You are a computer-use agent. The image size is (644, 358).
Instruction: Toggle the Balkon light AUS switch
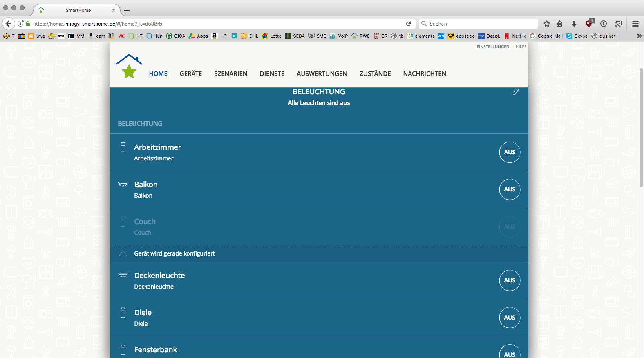tap(510, 189)
